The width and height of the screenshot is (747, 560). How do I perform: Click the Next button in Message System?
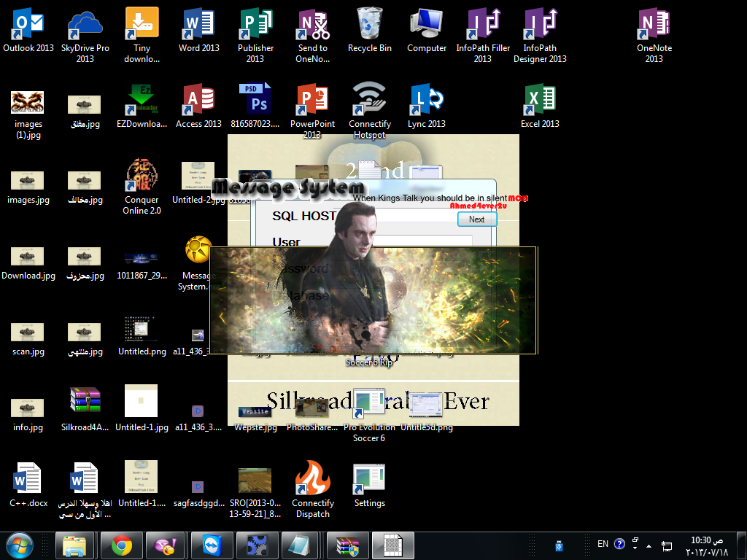pos(477,219)
